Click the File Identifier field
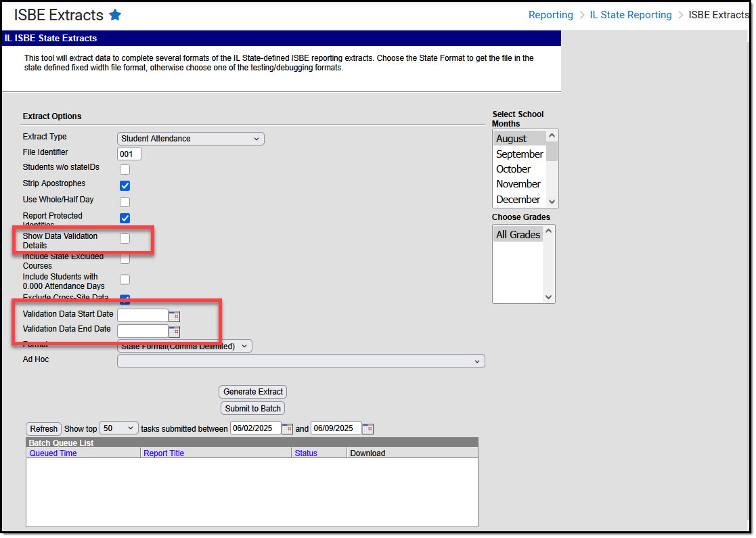This screenshot has height=538, width=756. [x=129, y=154]
